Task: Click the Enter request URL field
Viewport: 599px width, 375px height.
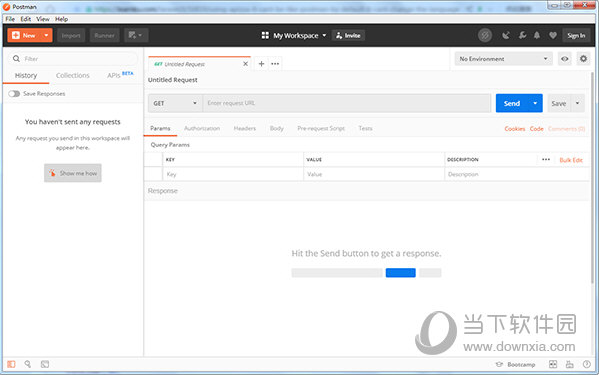Action: pos(346,103)
